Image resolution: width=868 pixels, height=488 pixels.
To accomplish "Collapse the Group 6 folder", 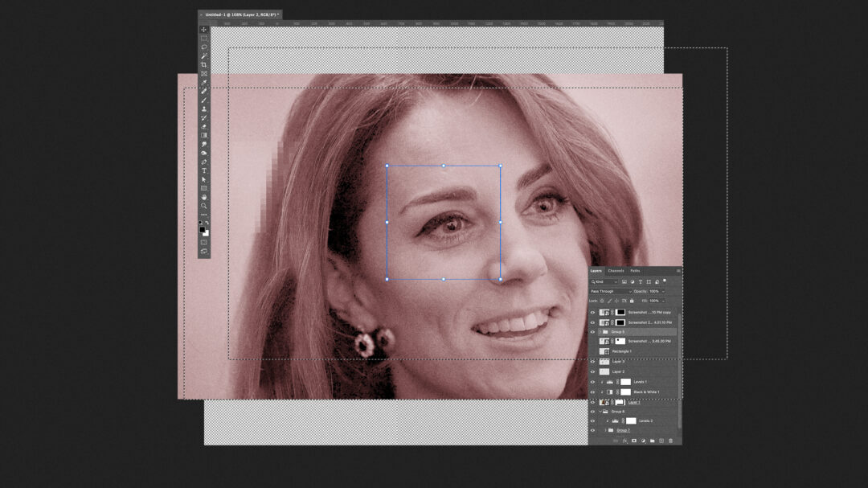I will [600, 412].
